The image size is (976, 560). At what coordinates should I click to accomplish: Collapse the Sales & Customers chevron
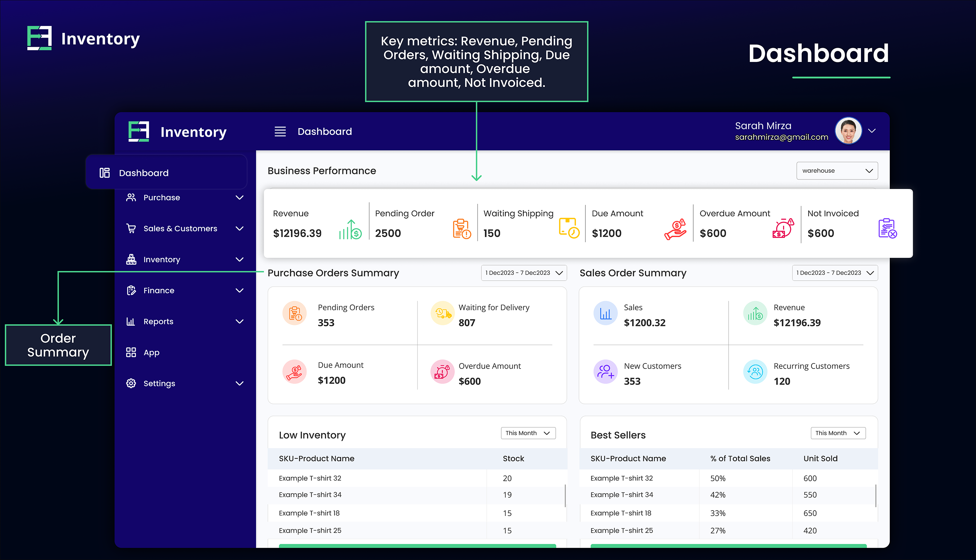(x=240, y=228)
